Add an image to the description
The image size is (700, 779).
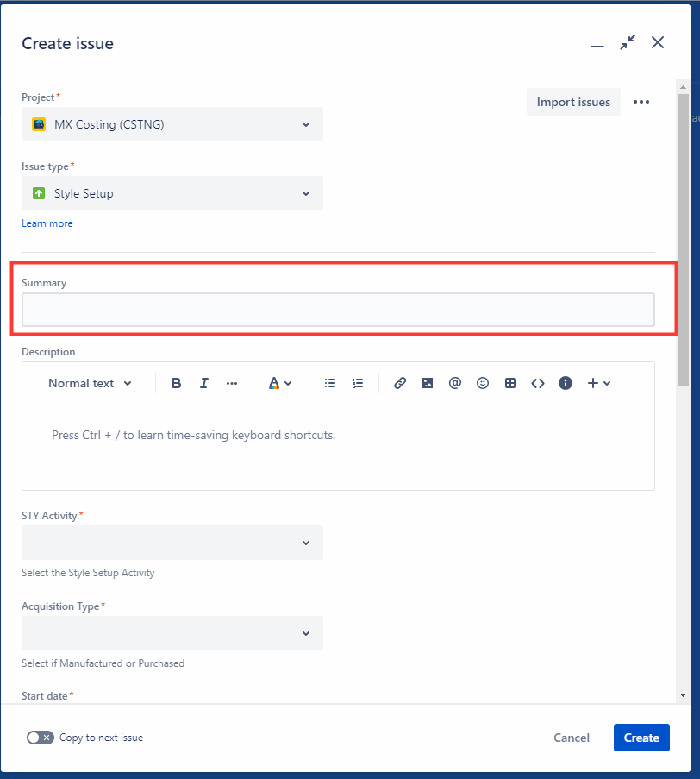pyautogui.click(x=428, y=383)
